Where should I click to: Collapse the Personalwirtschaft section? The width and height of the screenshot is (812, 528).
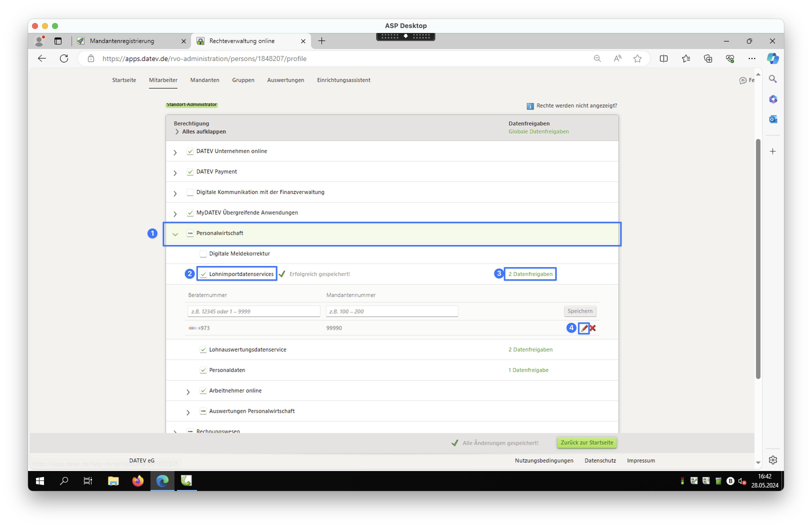click(175, 234)
